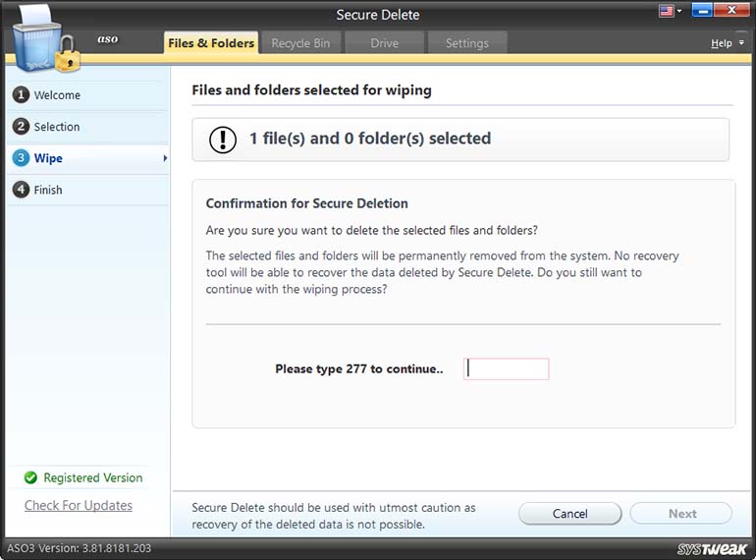Click the step 1 number icon
Image resolution: width=756 pixels, height=560 pixels.
[x=21, y=94]
